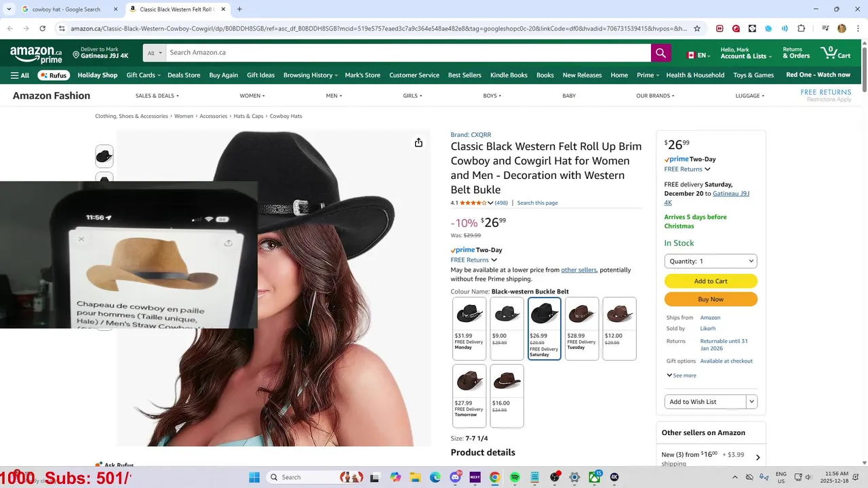This screenshot has height=488, width=868.
Task: Open the Quantity dropdown
Action: [x=711, y=261]
